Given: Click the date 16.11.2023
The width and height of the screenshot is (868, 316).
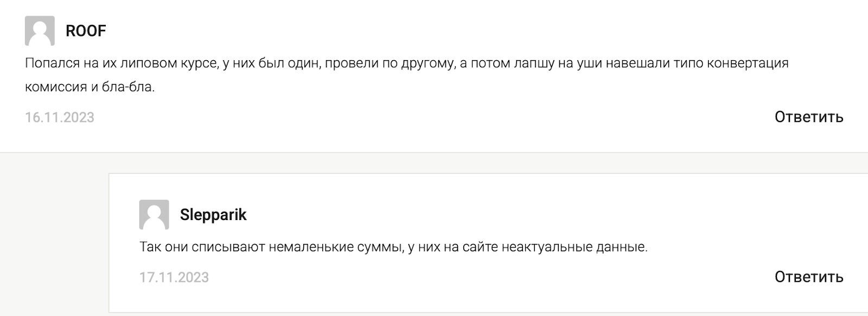Looking at the screenshot, I should pos(59,117).
